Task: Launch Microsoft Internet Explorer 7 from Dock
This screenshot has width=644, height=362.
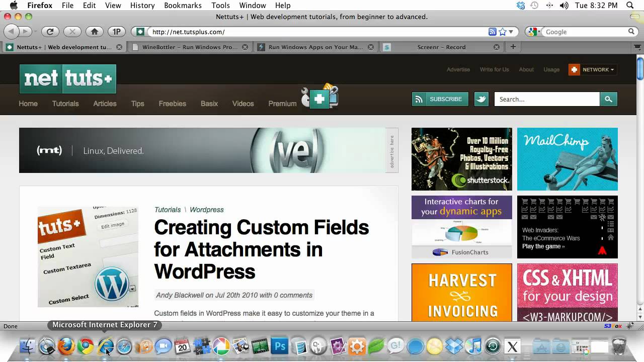Action: coord(105,346)
